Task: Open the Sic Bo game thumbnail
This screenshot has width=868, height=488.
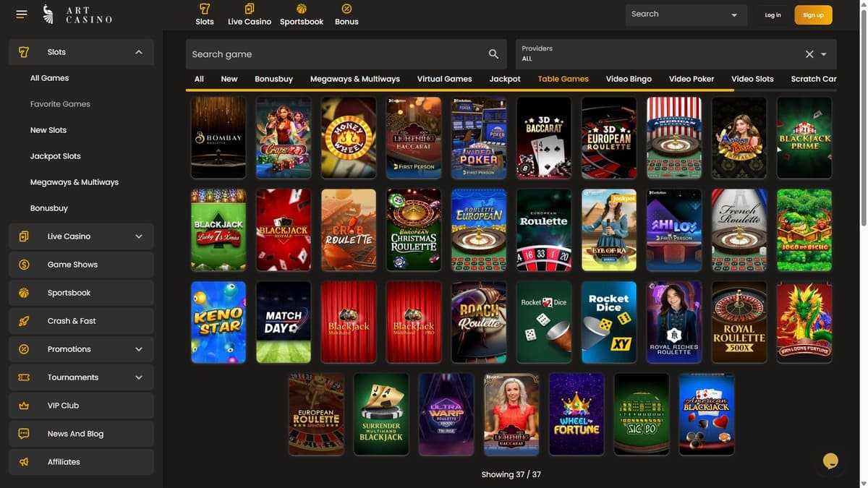Action: [642, 414]
